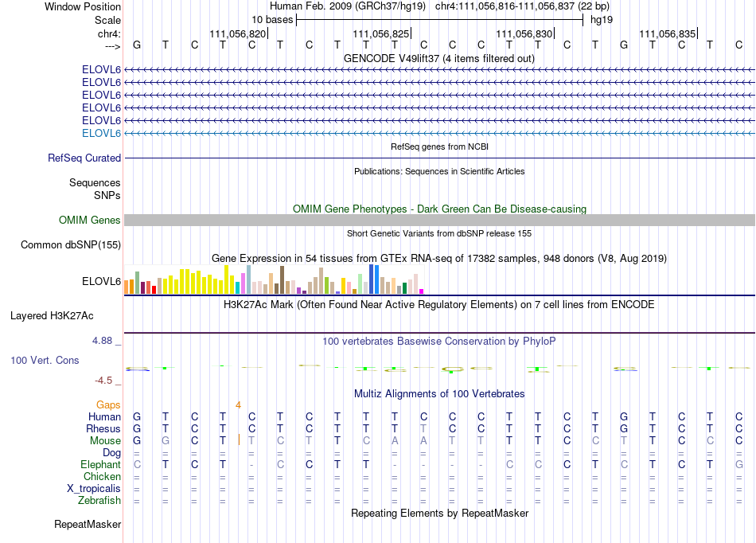Image resolution: width=756 pixels, height=543 pixels.
Task: Click the Zebrafish alignment row label
Action: (x=99, y=500)
